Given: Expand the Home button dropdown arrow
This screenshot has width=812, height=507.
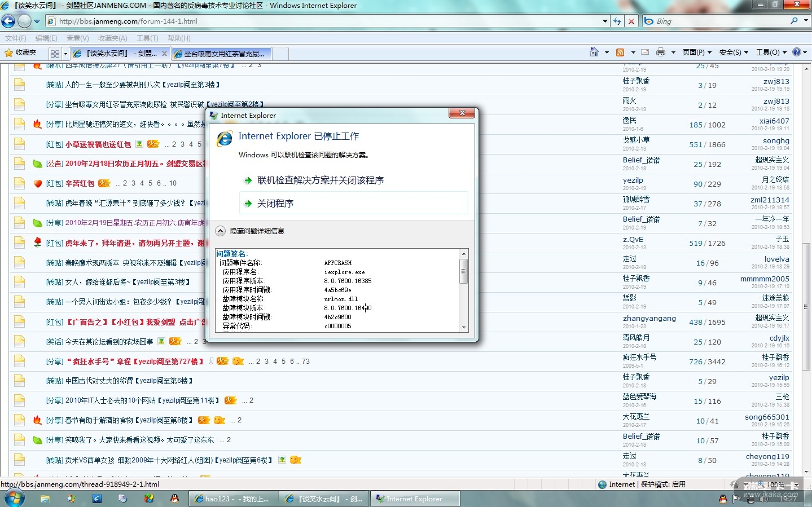Looking at the screenshot, I should (x=607, y=52).
